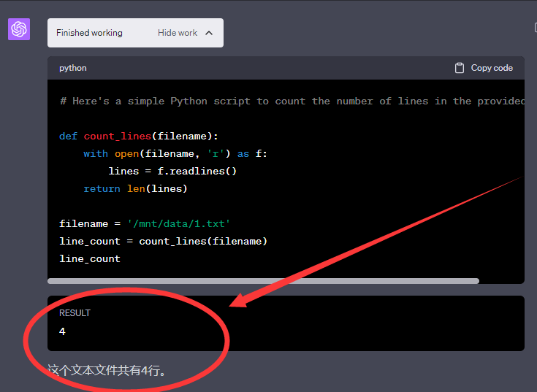Click the Finished working status text
Screen dimensions: 537x392
click(x=89, y=33)
